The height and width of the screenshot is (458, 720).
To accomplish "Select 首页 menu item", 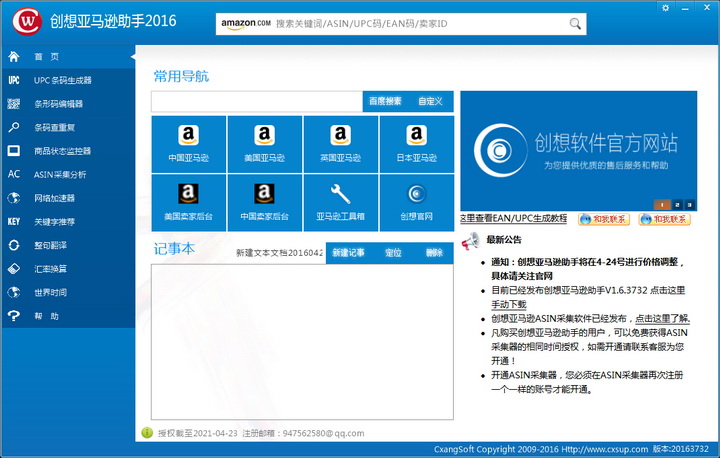I will click(46, 57).
